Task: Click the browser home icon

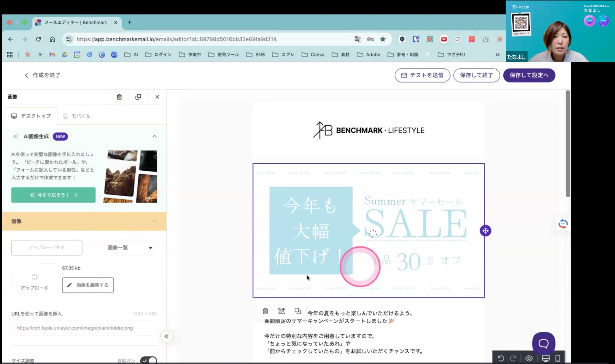Action: pos(52,39)
